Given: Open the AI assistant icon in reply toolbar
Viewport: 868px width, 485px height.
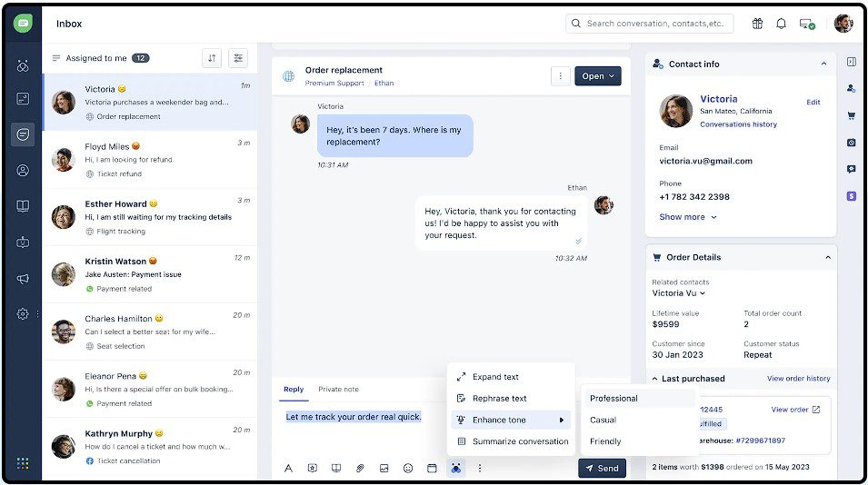Looking at the screenshot, I should (455, 468).
